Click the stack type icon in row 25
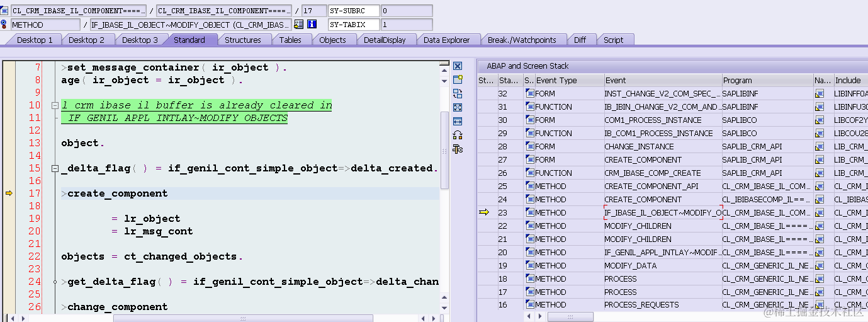This screenshot has height=322, width=868. coord(529,186)
